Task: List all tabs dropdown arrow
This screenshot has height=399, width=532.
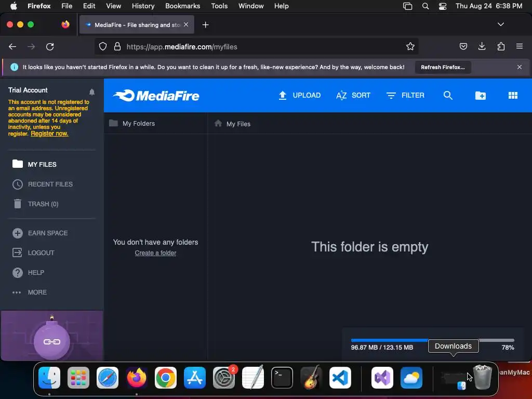Action: tap(501, 24)
